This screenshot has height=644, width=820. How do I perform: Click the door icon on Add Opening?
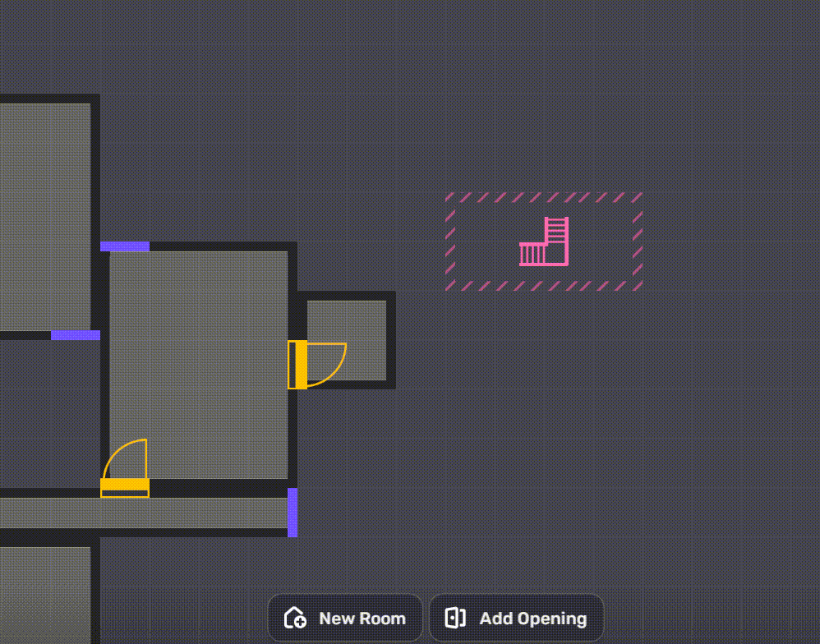pos(455,618)
